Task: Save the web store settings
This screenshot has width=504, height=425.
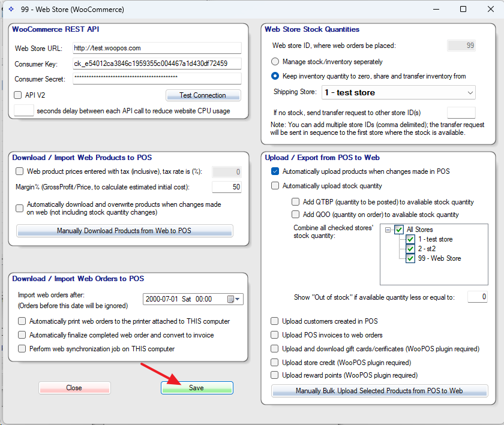Action: (x=197, y=388)
